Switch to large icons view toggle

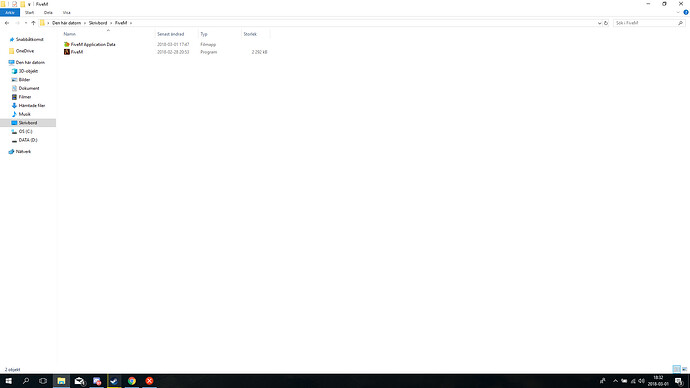point(684,369)
